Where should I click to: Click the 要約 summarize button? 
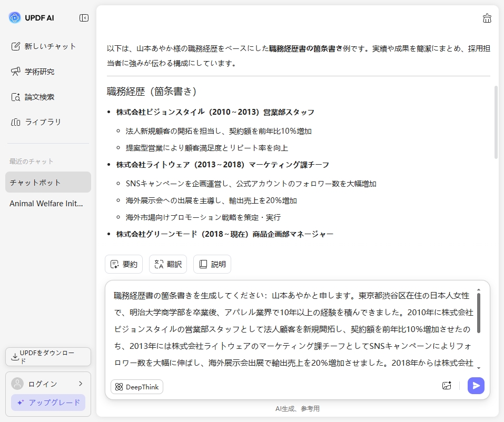[123, 264]
